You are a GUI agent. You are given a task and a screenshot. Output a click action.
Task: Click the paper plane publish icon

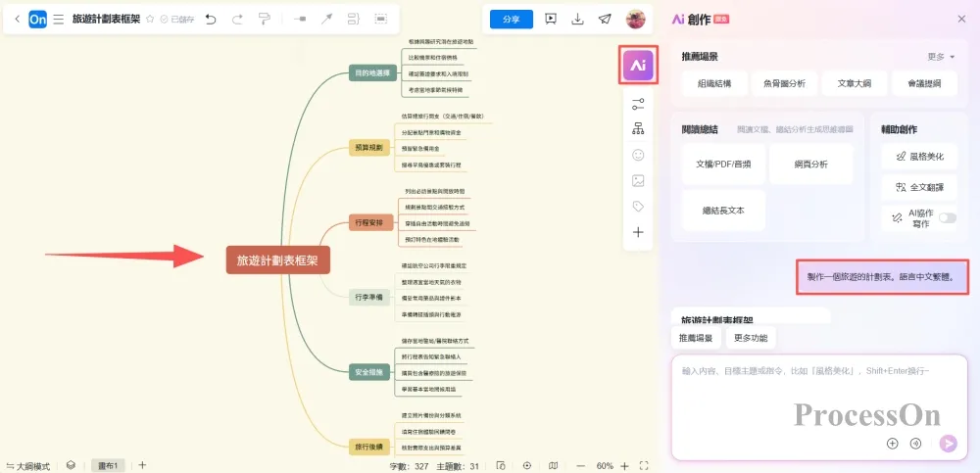point(606,19)
